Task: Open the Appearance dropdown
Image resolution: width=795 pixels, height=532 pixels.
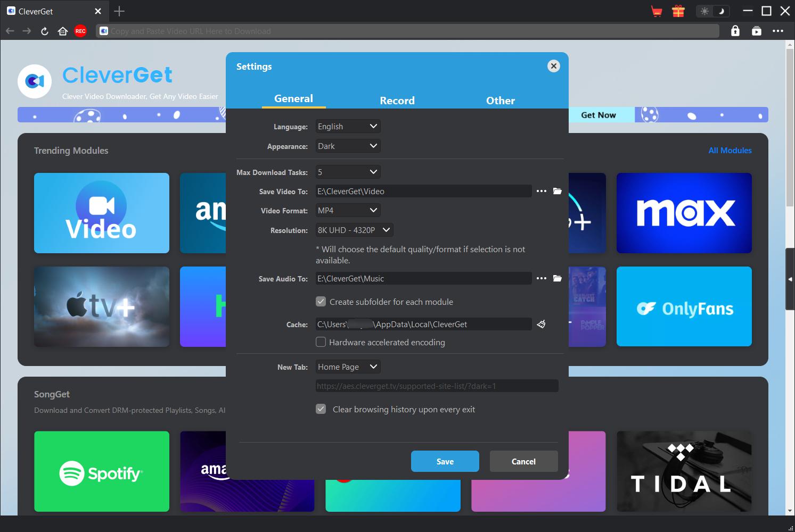Action: [x=348, y=146]
